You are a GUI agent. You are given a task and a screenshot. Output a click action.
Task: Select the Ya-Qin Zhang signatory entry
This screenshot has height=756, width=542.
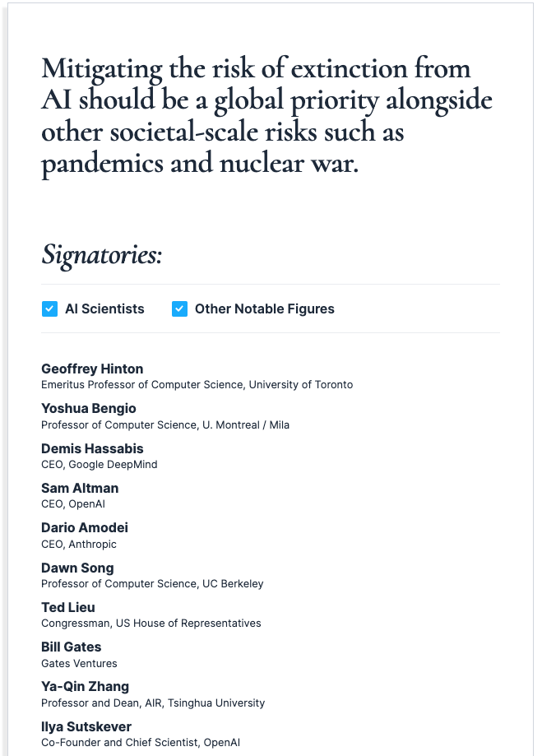click(x=86, y=686)
